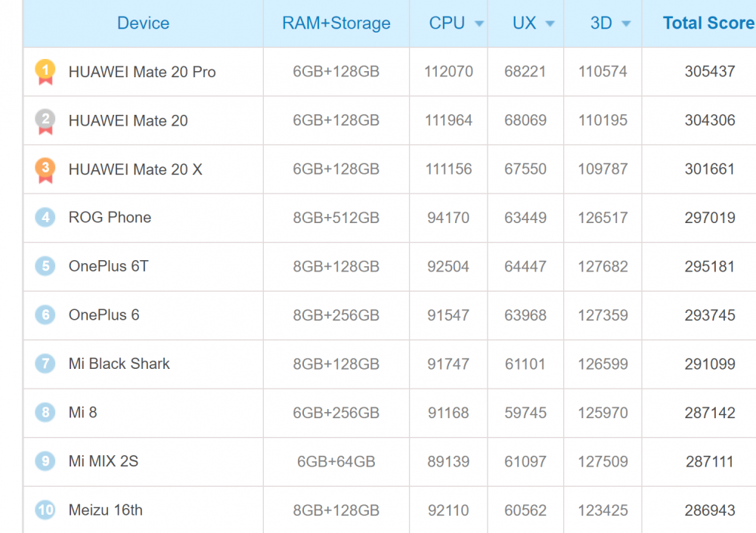756x533 pixels.
Task: Click 3D score 127509 for Mi MIX 2S
Action: point(603,462)
